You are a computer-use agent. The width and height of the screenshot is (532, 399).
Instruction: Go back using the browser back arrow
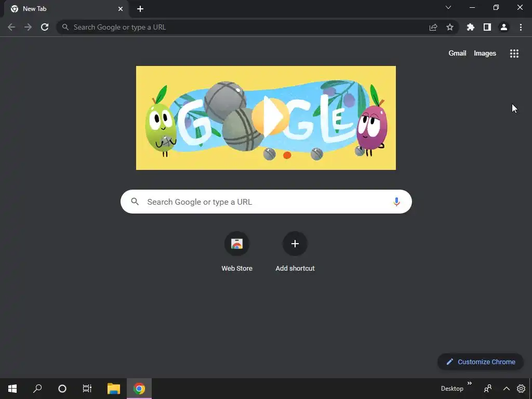click(x=11, y=27)
